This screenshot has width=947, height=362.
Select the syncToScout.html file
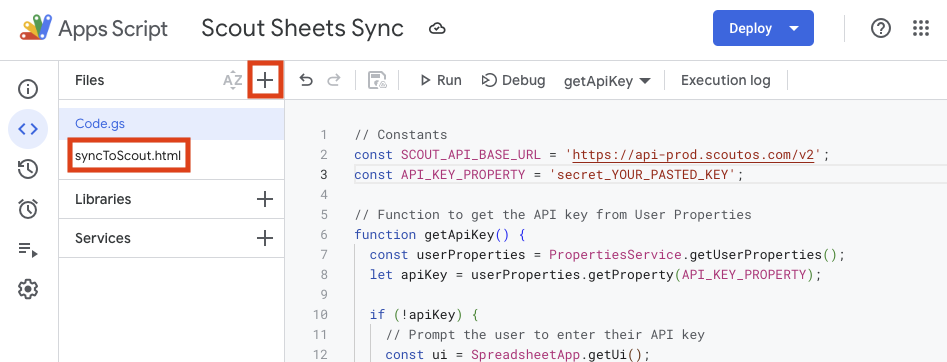pyautogui.click(x=128, y=156)
